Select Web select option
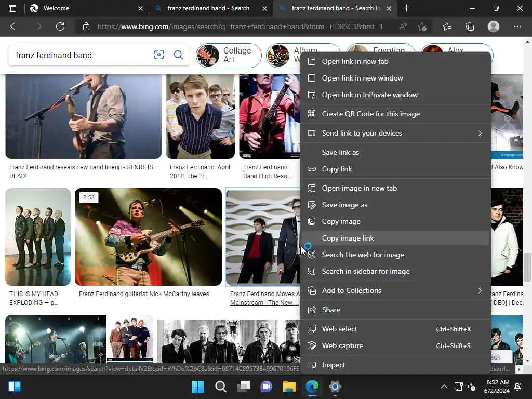532x399 pixels. pos(395,329)
